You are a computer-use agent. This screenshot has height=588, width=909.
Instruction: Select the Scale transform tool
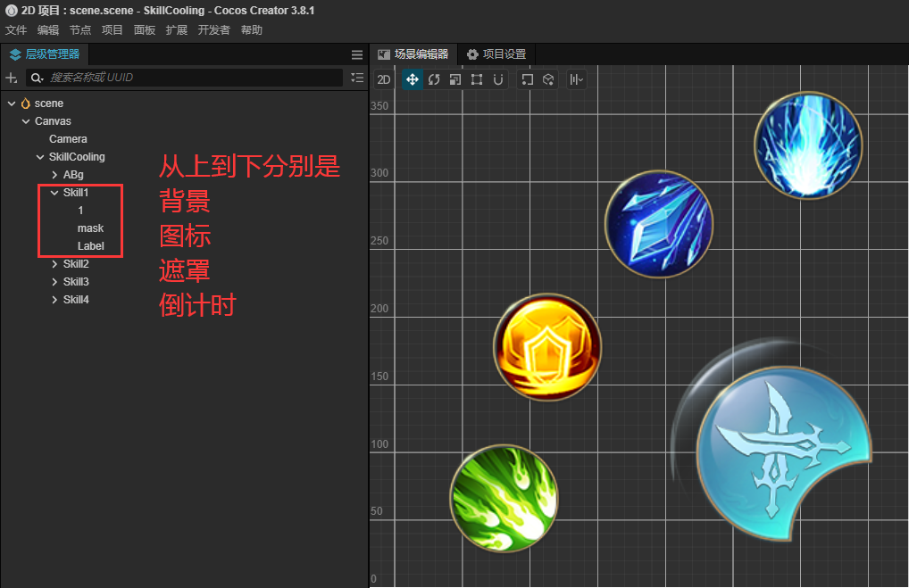click(455, 79)
